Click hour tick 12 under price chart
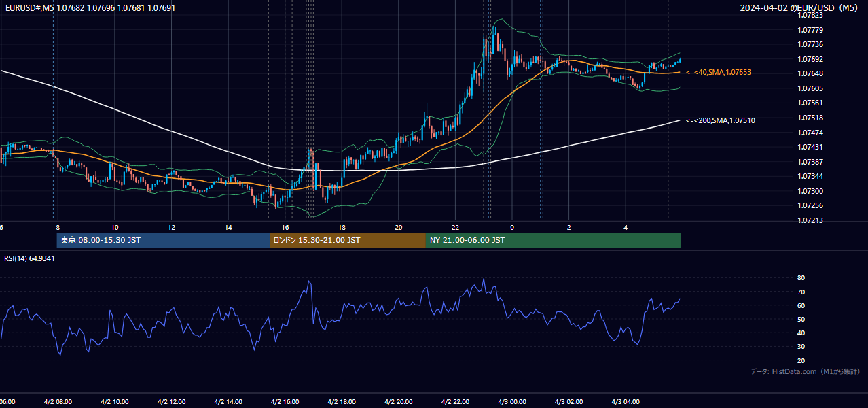Viewport: 868px width, 408px height. 171,227
